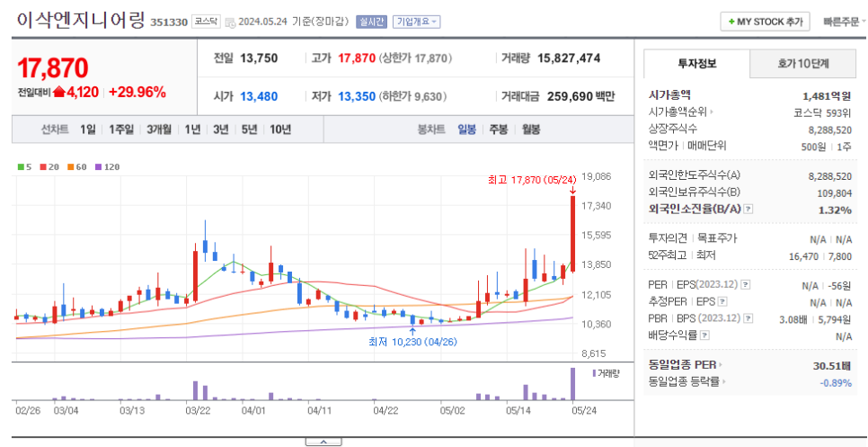Click the purple 거래량 volume legend
This screenshot has height=447, width=868.
pyautogui.click(x=607, y=372)
